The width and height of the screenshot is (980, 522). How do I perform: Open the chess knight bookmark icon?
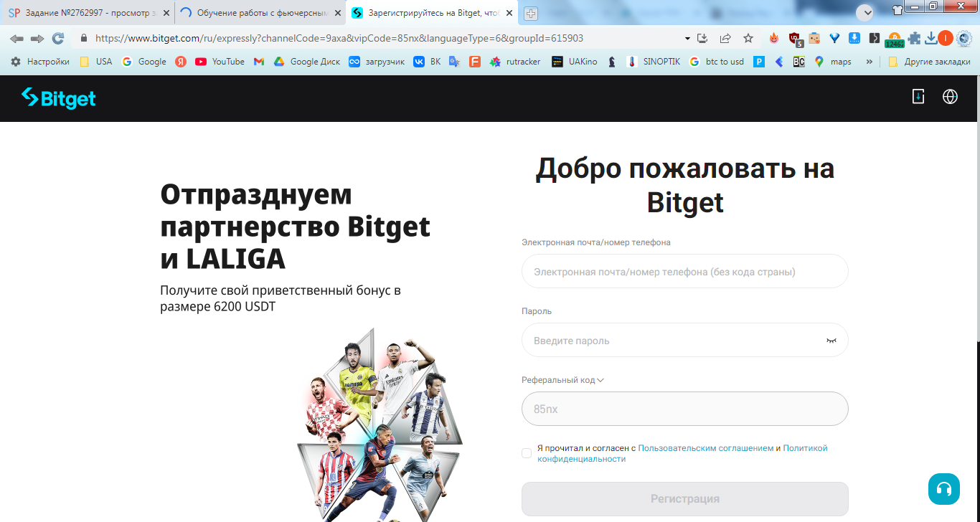tap(612, 62)
